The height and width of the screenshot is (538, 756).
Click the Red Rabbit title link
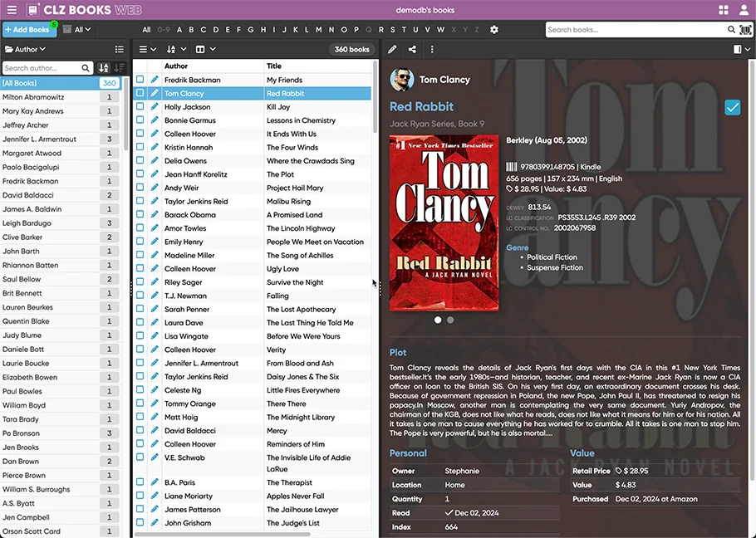point(421,106)
